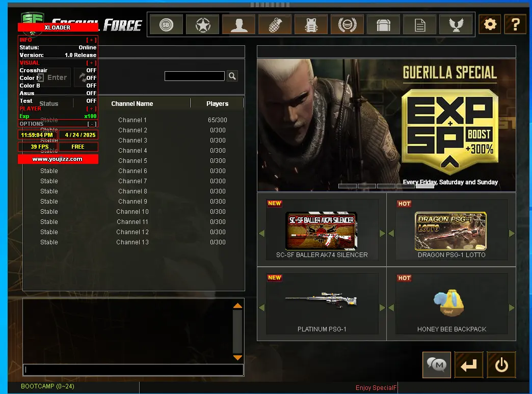Click the laurel wreath ranking icon
This screenshot has height=394, width=532.
click(347, 25)
